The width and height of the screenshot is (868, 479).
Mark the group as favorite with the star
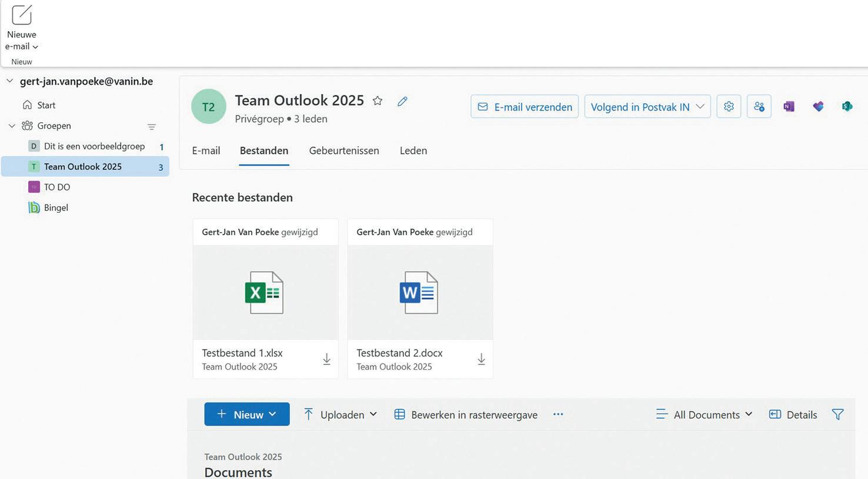pos(378,101)
